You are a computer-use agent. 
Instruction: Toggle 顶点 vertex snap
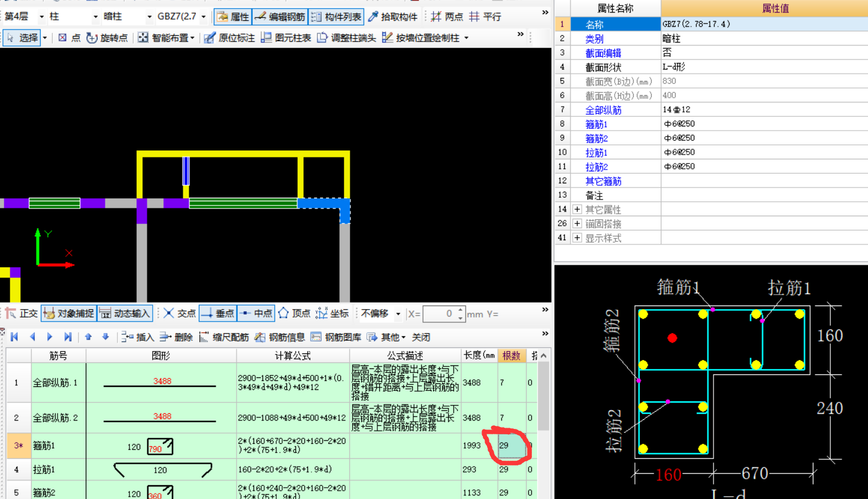[x=294, y=313]
